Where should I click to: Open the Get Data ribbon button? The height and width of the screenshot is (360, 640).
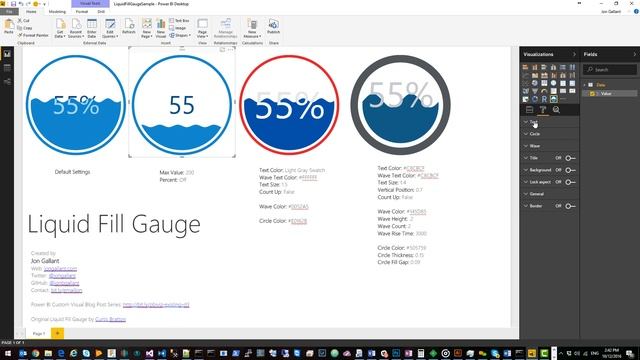pyautogui.click(x=60, y=28)
